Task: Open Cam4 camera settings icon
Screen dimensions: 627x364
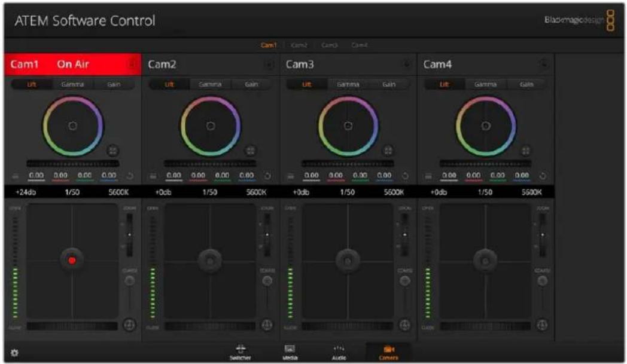Action: pos(428,176)
